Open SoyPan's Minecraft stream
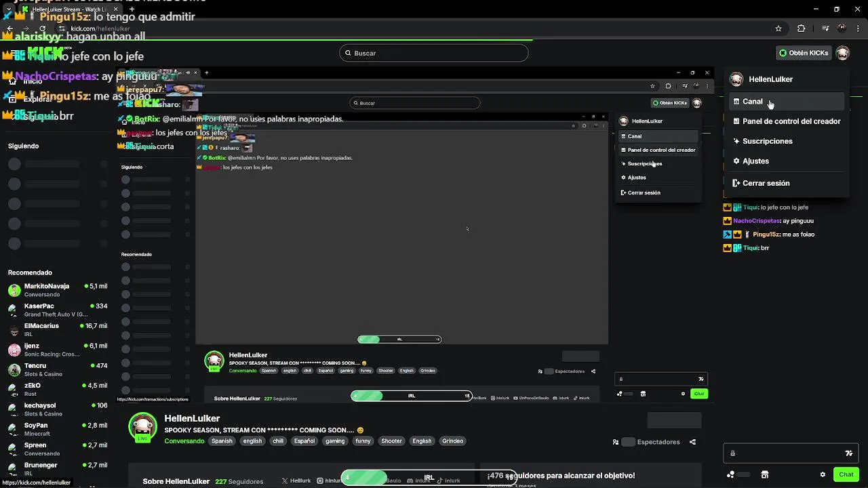 click(57, 429)
